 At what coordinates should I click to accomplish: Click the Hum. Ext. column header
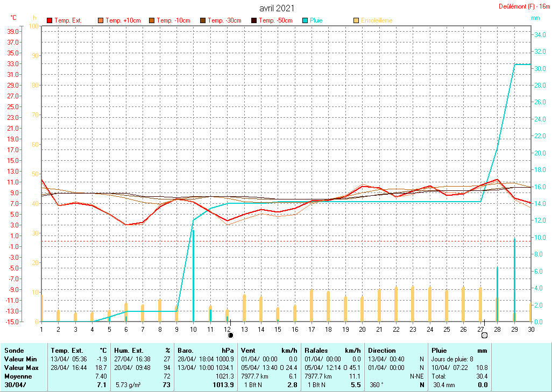[x=142, y=351]
